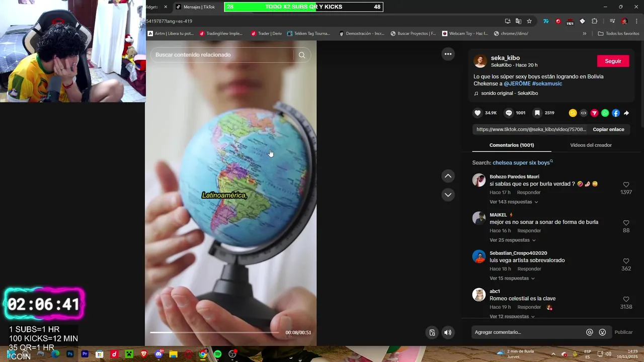Image resolution: width=644 pixels, height=362 pixels.
Task: Open Premiere Pro from the taskbar
Action: point(85,354)
